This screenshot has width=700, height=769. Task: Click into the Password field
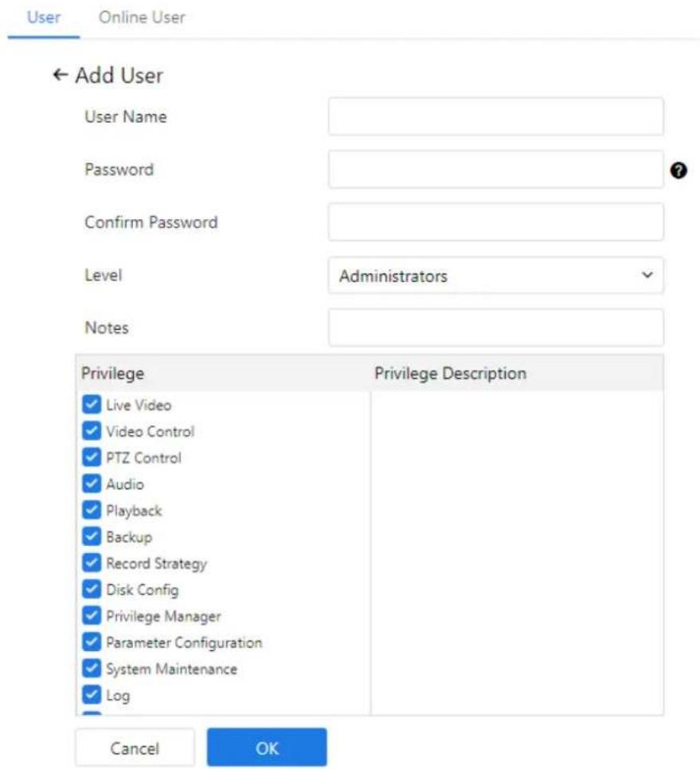point(495,170)
